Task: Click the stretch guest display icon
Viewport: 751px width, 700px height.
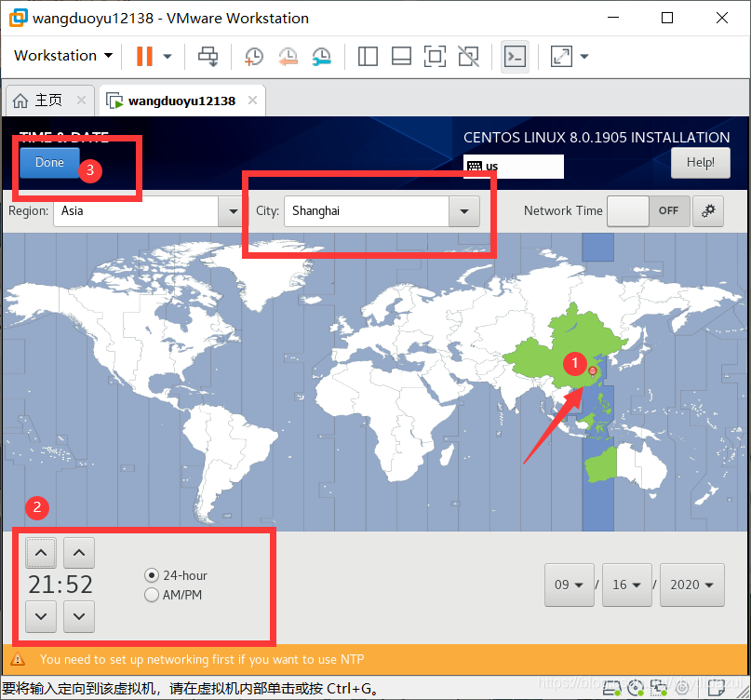Action: [561, 56]
